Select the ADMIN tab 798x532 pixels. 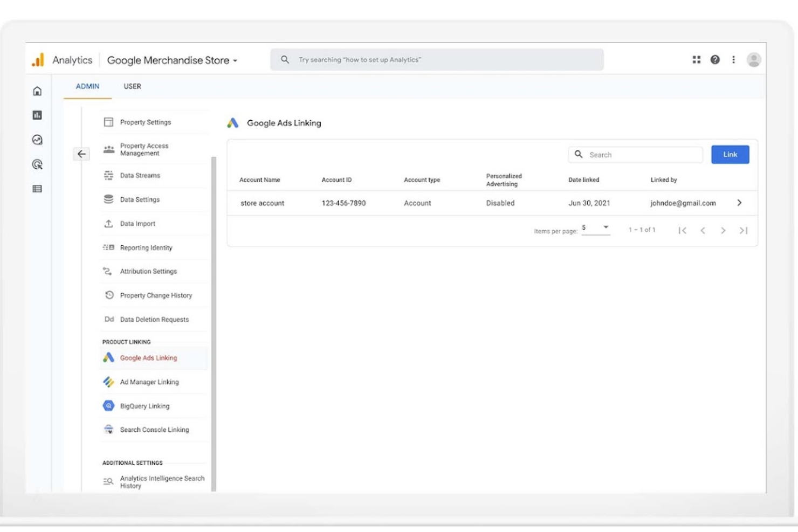tap(87, 86)
